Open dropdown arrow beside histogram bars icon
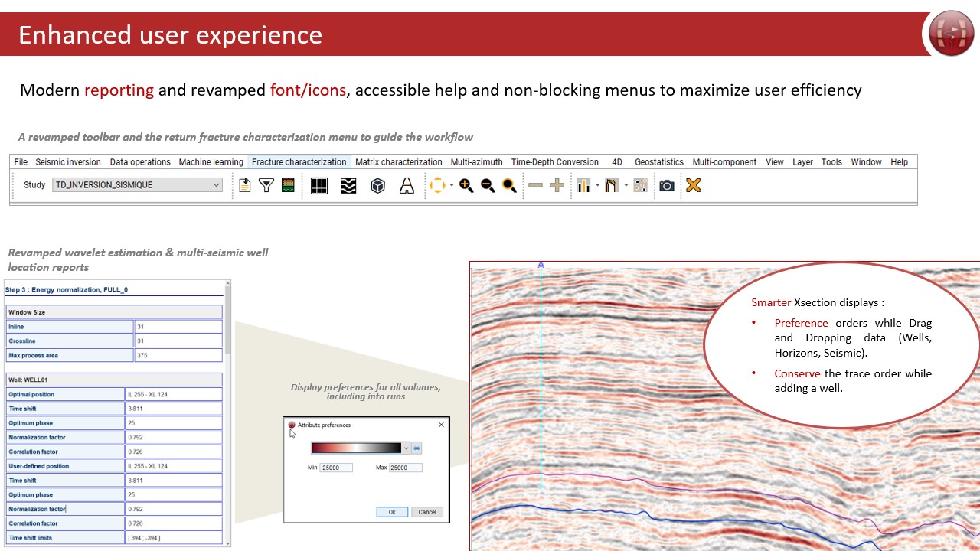This screenshot has width=980, height=551. click(x=596, y=186)
